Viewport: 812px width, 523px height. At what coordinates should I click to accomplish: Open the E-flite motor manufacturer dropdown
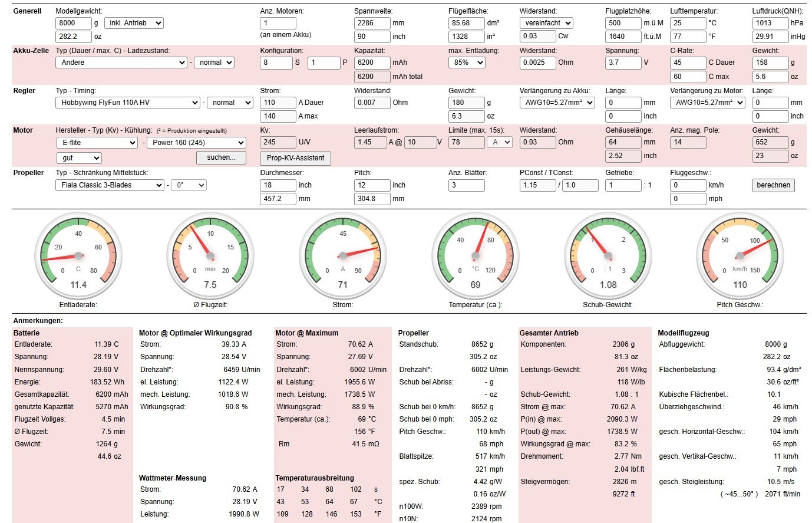[97, 143]
